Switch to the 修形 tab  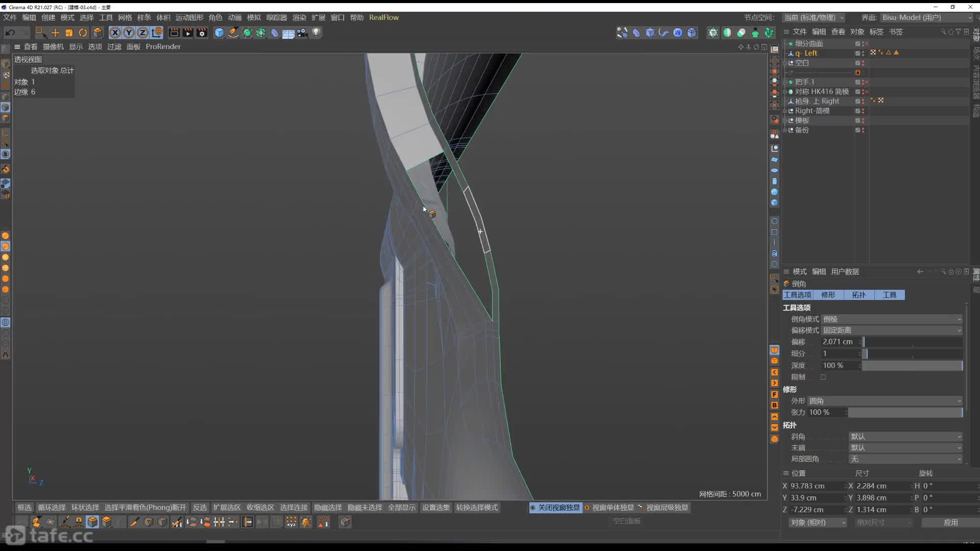[x=828, y=295]
